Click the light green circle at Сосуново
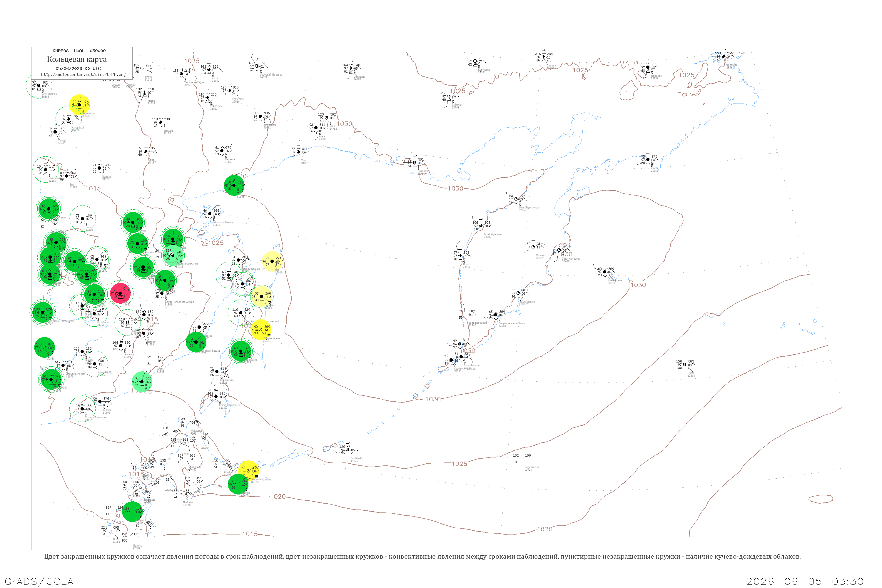This screenshot has width=882, height=588. pos(142,382)
